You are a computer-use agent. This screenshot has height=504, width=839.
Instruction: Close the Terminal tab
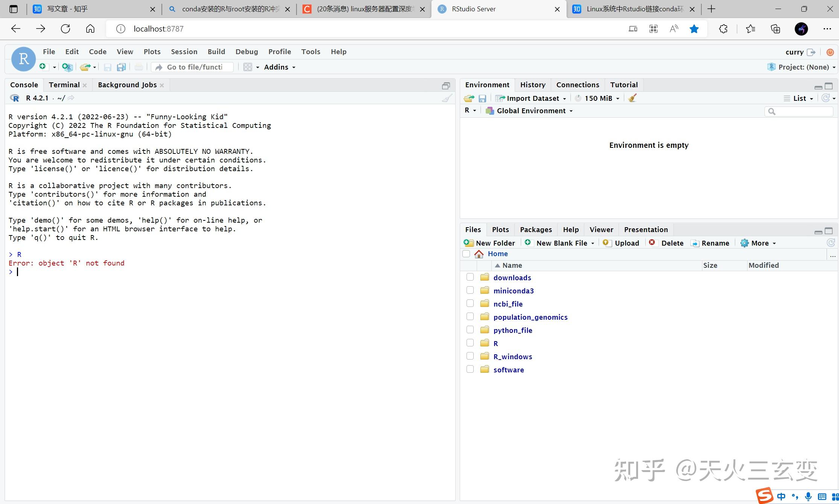pos(85,85)
